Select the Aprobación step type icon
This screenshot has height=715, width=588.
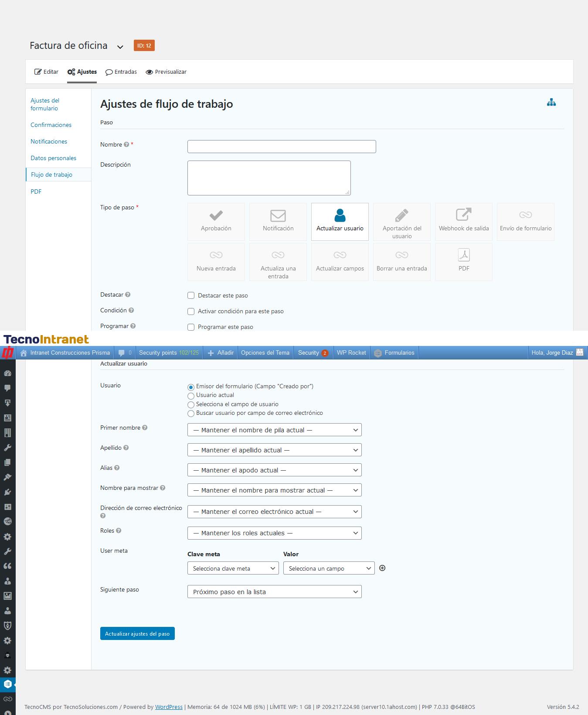tap(216, 216)
